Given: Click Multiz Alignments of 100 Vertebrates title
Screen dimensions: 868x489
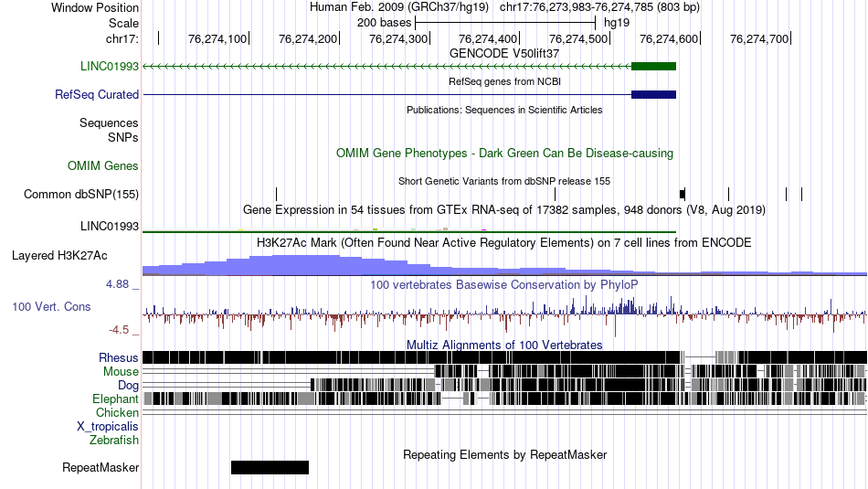Looking at the screenshot, I should point(504,345).
